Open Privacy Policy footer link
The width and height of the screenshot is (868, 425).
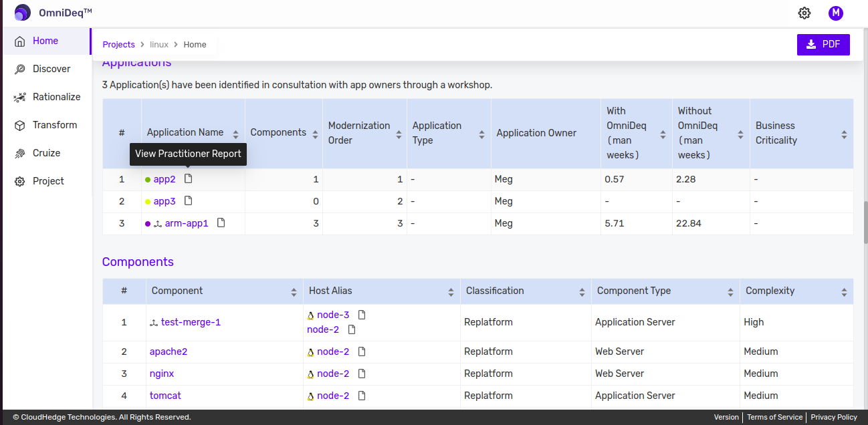[x=833, y=417]
